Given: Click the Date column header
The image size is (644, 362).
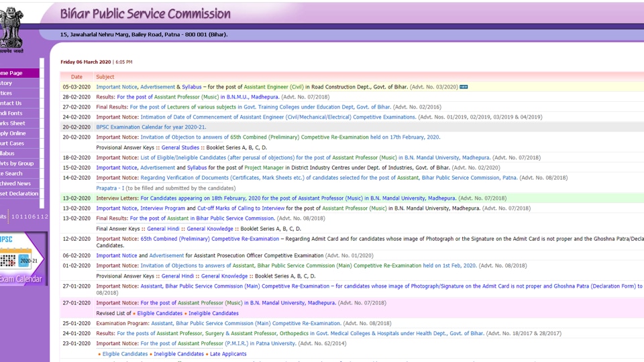Looking at the screenshot, I should coord(76,76).
